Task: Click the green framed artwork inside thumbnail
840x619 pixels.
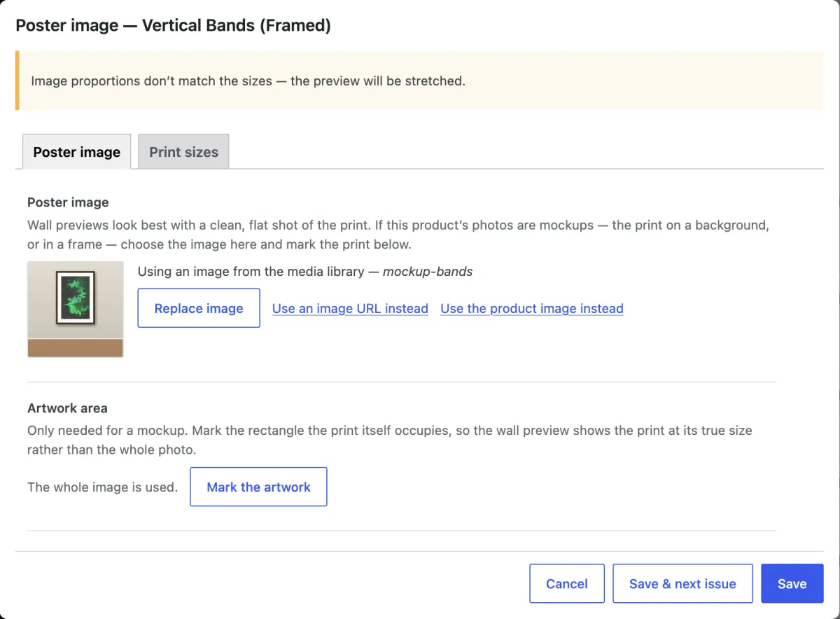Action: pos(76,295)
